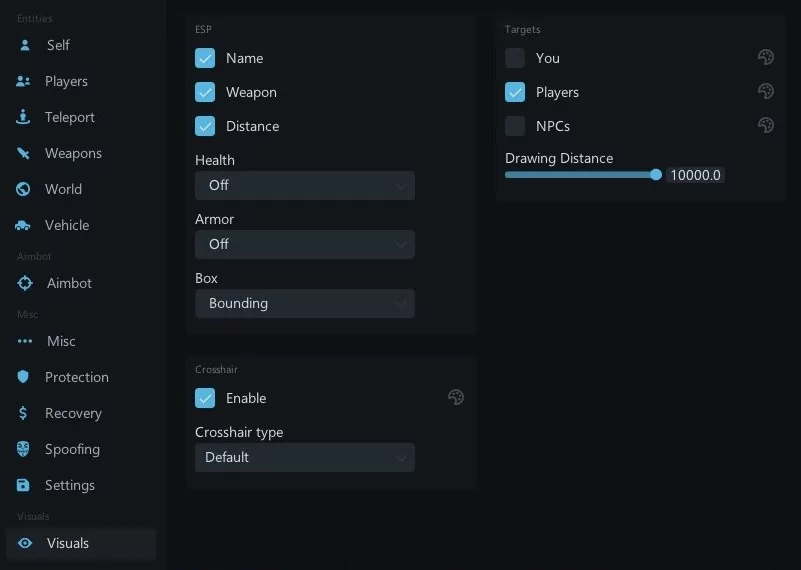801x570 pixels.
Task: Open color palette for NPCs target
Action: coord(765,125)
